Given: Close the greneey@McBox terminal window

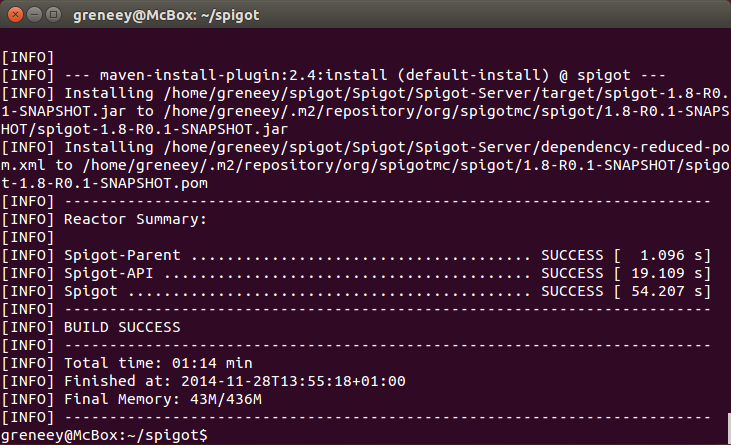Looking at the screenshot, I should (x=15, y=15).
